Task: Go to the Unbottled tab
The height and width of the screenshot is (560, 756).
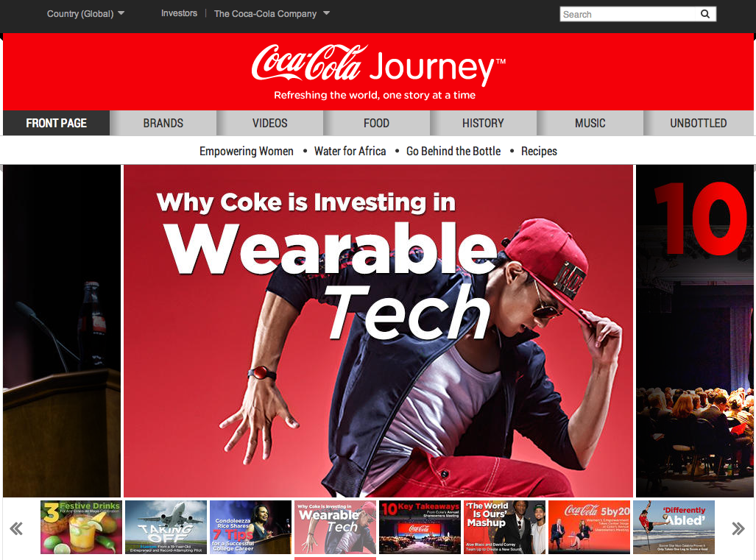Action: [x=698, y=123]
